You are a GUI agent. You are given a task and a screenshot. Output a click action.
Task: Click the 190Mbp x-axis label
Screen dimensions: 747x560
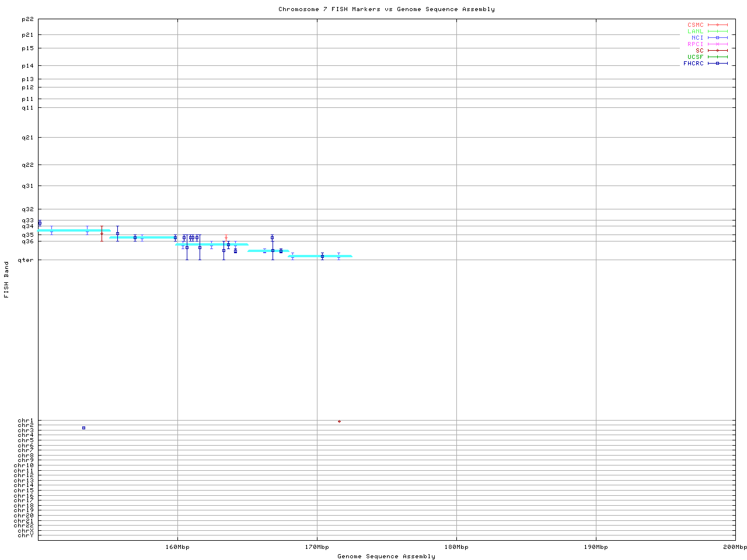click(596, 547)
